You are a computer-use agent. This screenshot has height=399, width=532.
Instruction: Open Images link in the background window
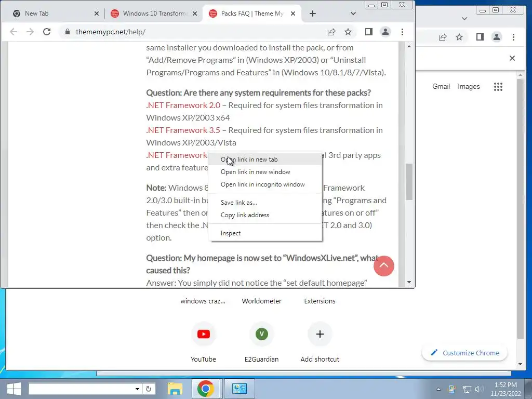click(469, 87)
